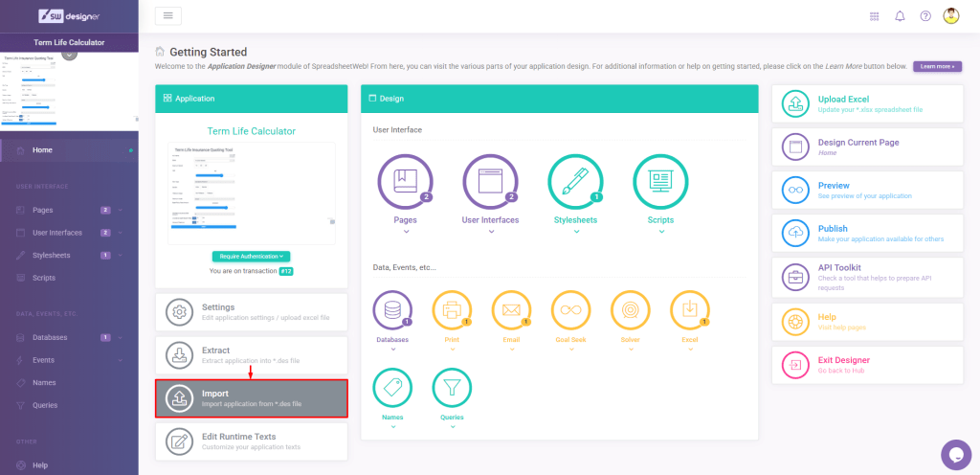Image resolution: width=980 pixels, height=475 pixels.
Task: Click the Getting Started home icon
Action: pyautogui.click(x=160, y=52)
